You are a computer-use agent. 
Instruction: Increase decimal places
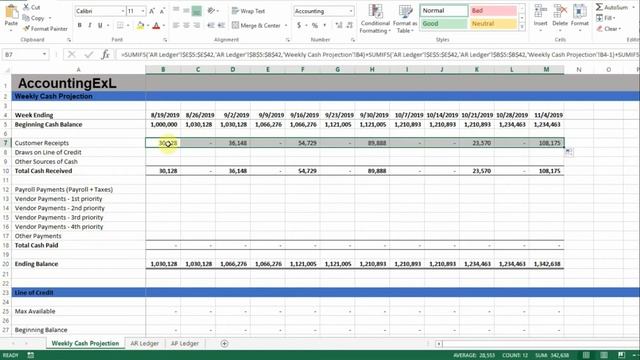tap(339, 25)
